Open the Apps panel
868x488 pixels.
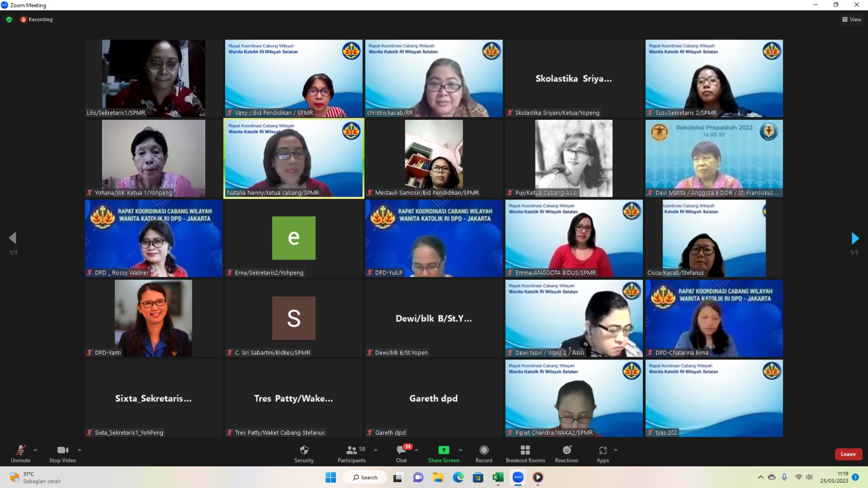point(603,454)
